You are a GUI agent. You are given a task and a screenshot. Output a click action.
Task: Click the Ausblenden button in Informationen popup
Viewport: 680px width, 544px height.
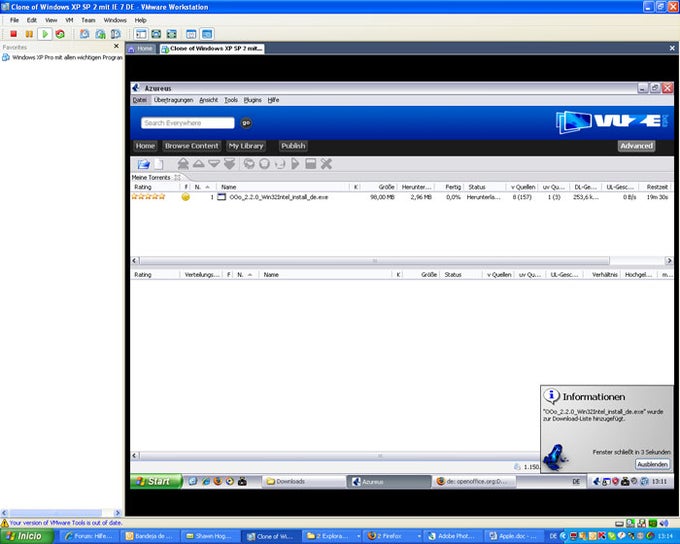pos(652,464)
